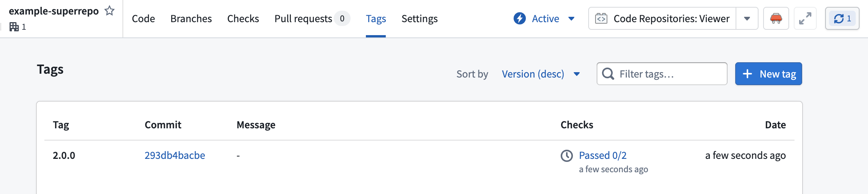Go to the Settings tab
This screenshot has height=194, width=868.
(x=419, y=19)
